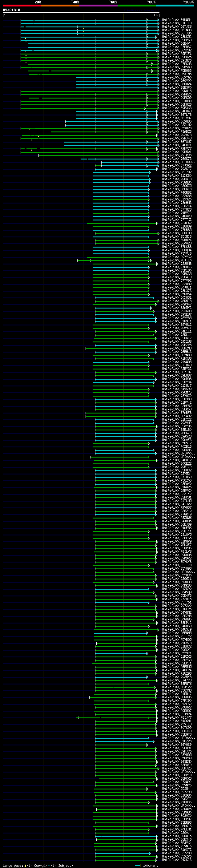Select hit label UniRef100_A9PIF1

pos(177,54)
